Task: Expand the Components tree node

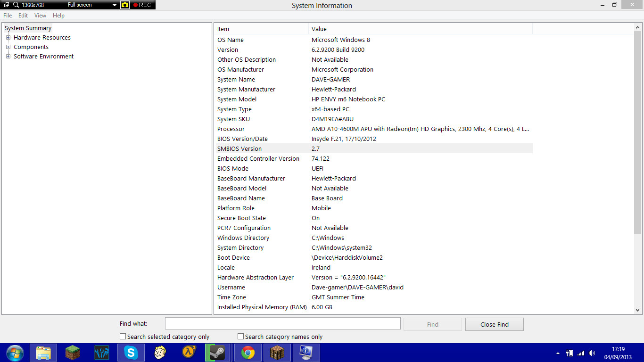Action: point(8,47)
